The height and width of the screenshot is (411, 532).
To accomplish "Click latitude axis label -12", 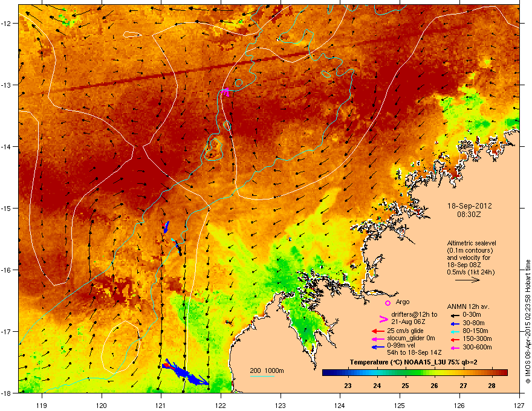I will [x=6, y=24].
